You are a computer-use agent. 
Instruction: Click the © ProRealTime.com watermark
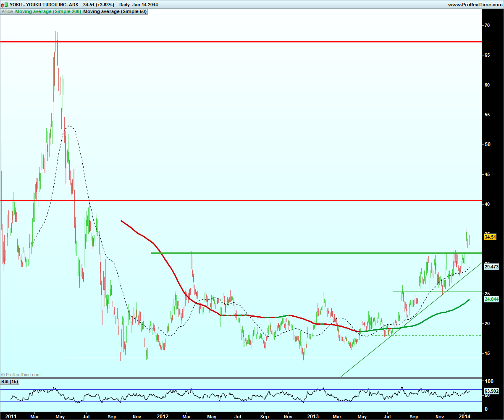click(21, 375)
